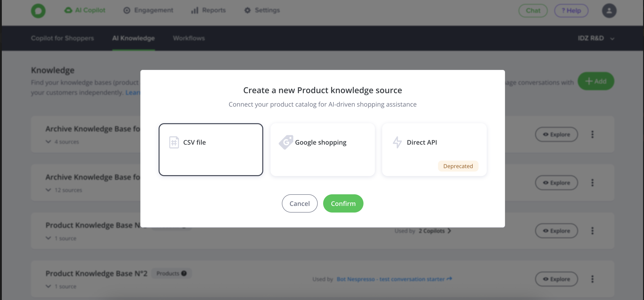Click the AI Copilot cloud icon

tap(68, 10)
